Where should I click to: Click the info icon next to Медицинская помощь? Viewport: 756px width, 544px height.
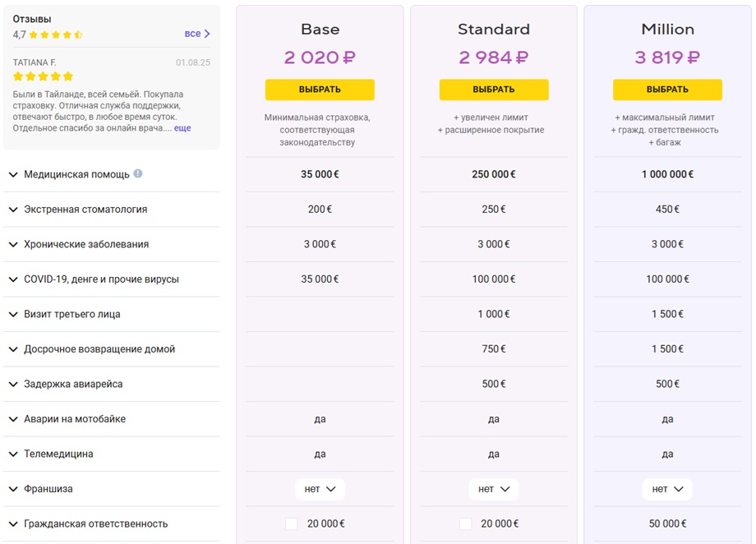tap(138, 173)
